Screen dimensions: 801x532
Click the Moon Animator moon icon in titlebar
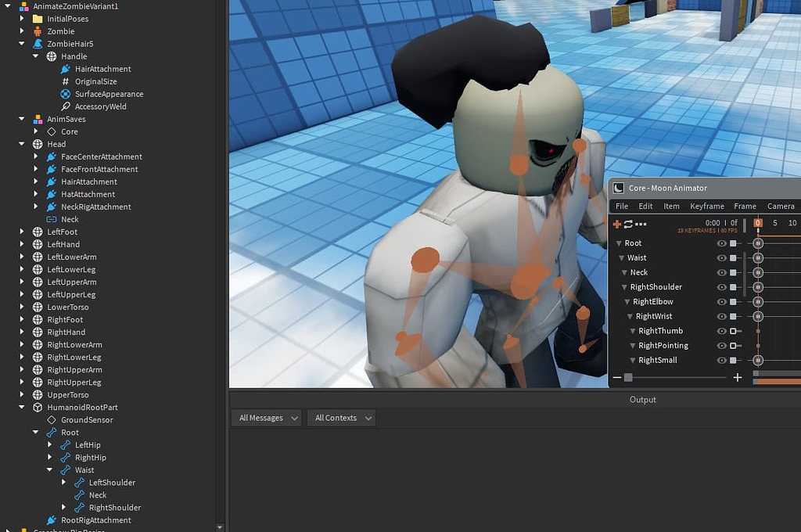[618, 188]
